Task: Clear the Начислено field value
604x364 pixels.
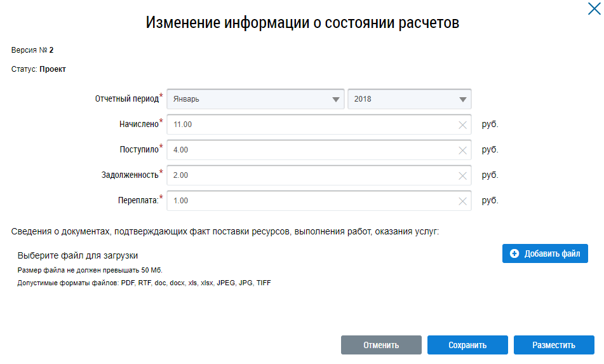Action: (462, 125)
